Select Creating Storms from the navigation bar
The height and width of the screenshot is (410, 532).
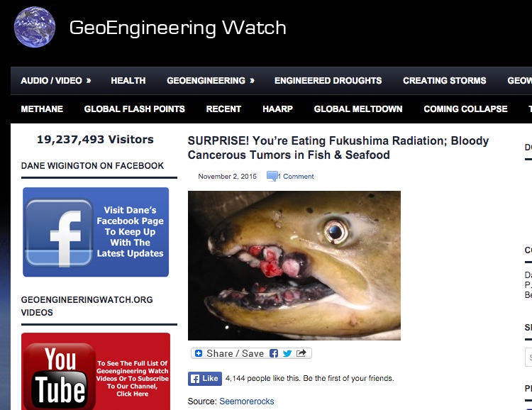point(445,80)
